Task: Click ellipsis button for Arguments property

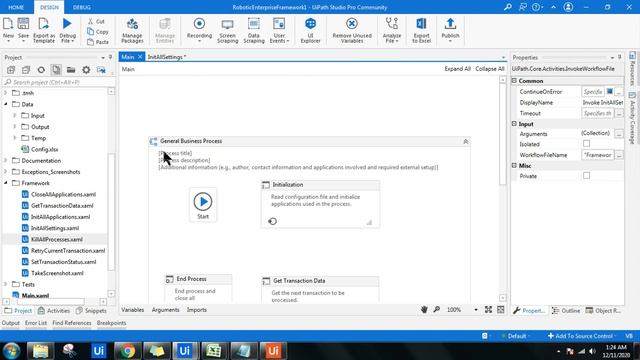Action: click(x=619, y=133)
